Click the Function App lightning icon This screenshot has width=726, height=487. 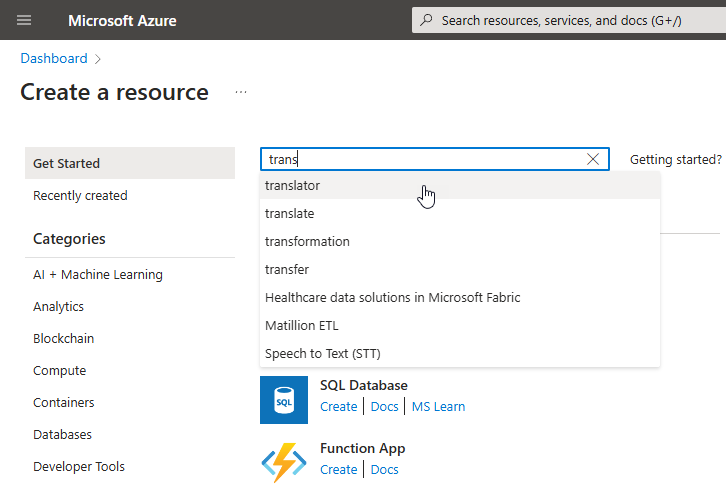pyautogui.click(x=284, y=462)
